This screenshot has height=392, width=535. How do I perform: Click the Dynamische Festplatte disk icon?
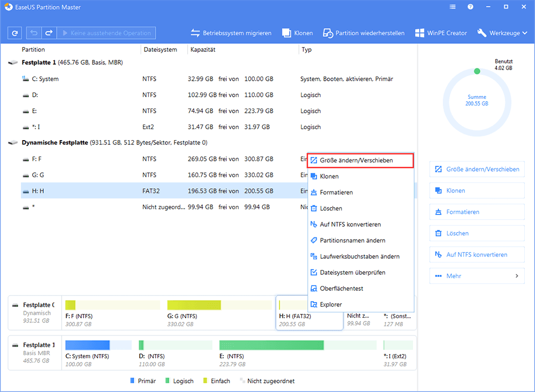[x=13, y=143]
